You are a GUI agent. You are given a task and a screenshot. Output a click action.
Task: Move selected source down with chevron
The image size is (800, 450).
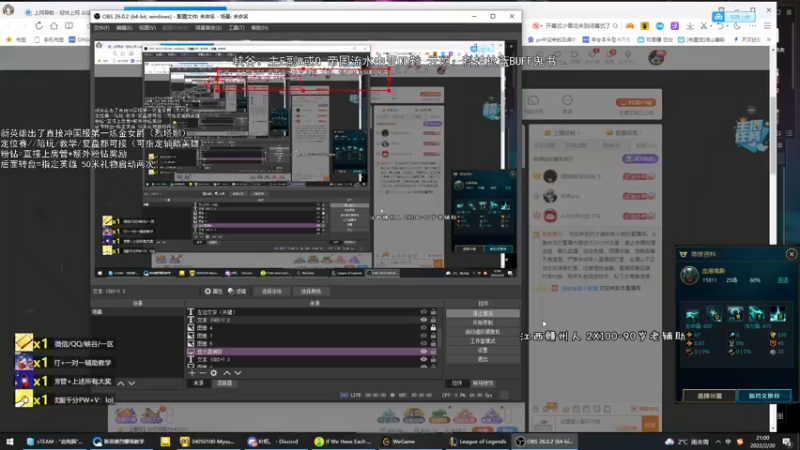click(238, 373)
